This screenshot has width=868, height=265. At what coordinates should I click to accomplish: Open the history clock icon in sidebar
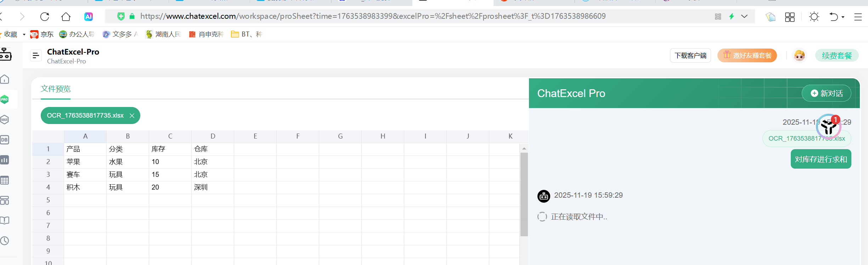click(5, 241)
